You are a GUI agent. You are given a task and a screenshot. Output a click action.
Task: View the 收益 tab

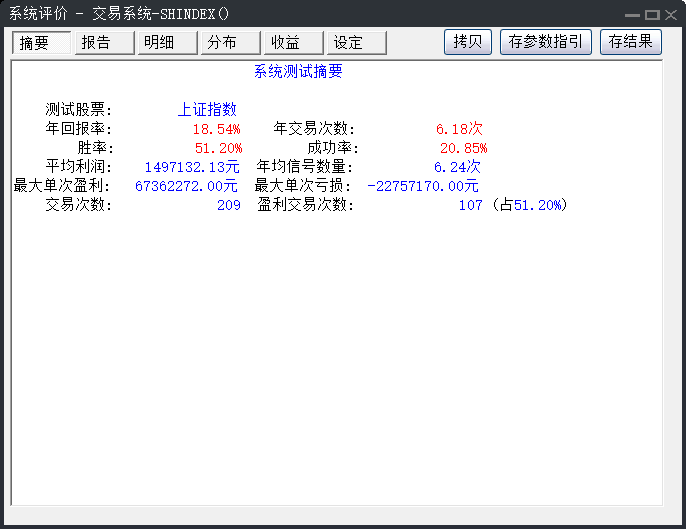tap(293, 43)
